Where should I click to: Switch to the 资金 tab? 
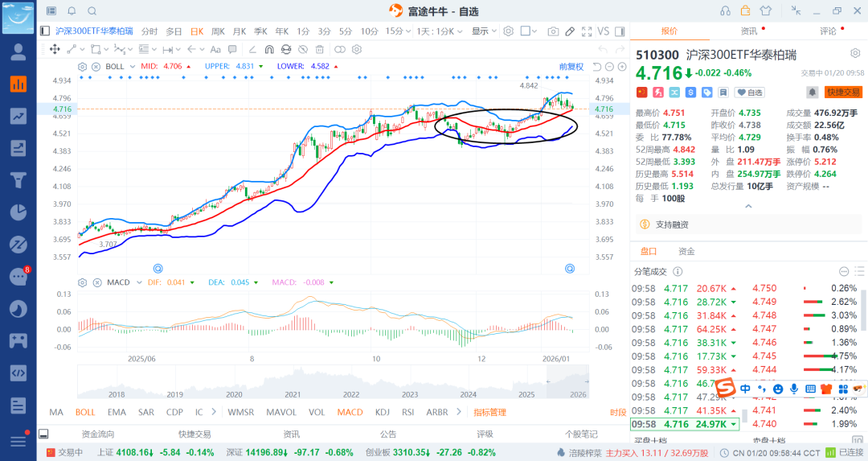(x=686, y=252)
